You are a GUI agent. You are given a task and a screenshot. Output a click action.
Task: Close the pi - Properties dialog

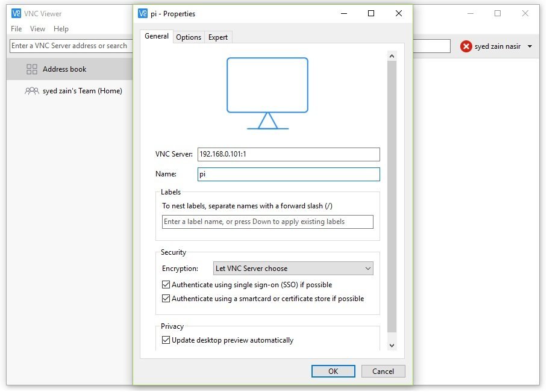[x=399, y=14]
